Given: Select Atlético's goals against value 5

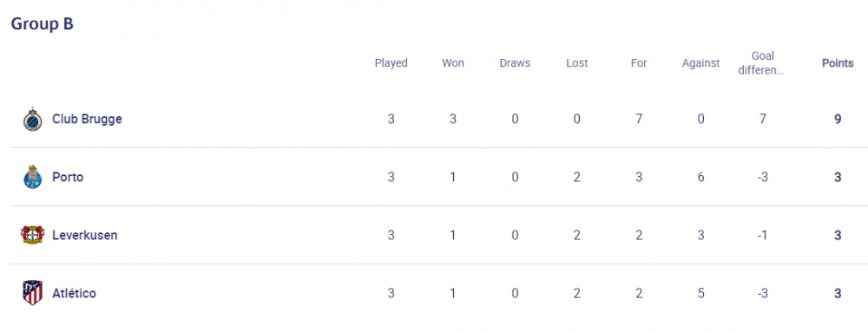Looking at the screenshot, I should (x=700, y=293).
